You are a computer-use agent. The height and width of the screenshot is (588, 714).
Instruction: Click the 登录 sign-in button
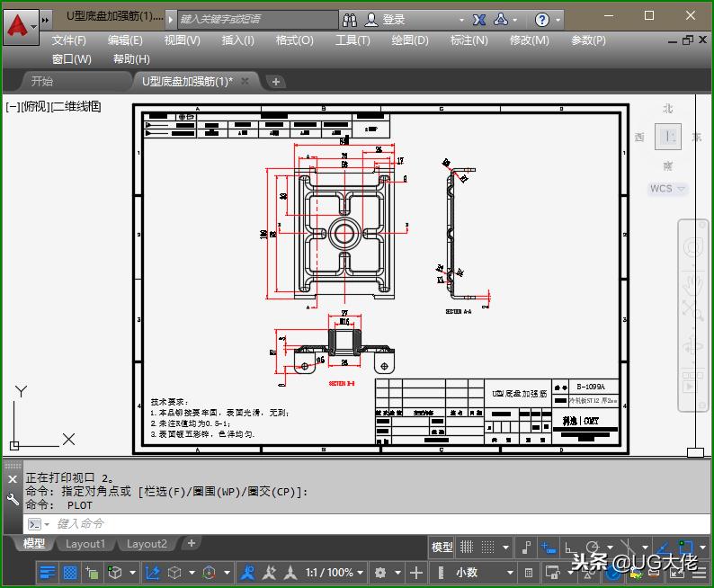394,20
